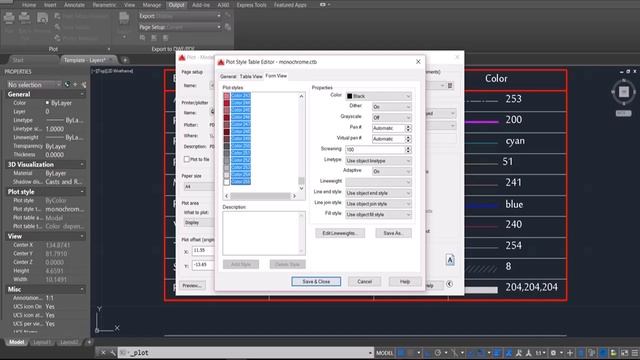Open the Line join style dropdown
The height and width of the screenshot is (360, 640).
coord(378,203)
